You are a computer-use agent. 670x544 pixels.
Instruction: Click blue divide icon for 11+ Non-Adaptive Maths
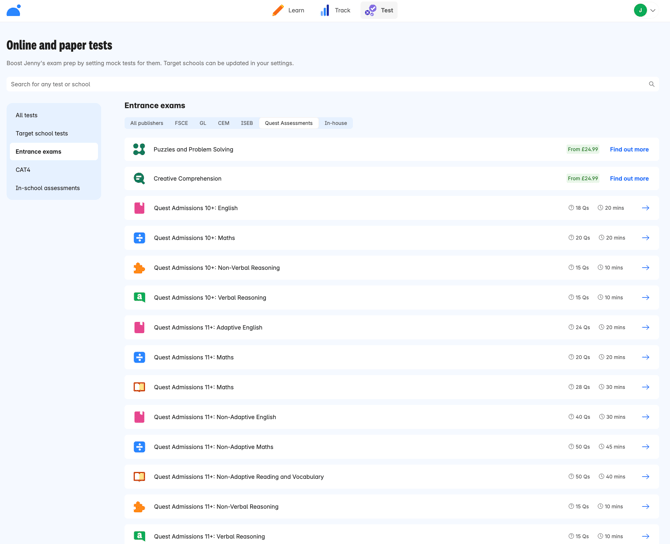[139, 447]
